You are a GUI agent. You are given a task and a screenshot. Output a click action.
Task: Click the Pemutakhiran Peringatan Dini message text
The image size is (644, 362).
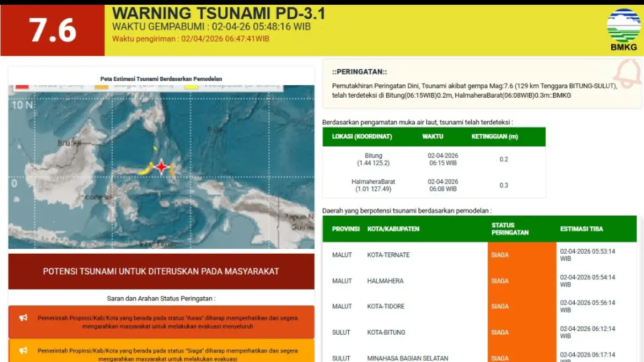(x=474, y=91)
